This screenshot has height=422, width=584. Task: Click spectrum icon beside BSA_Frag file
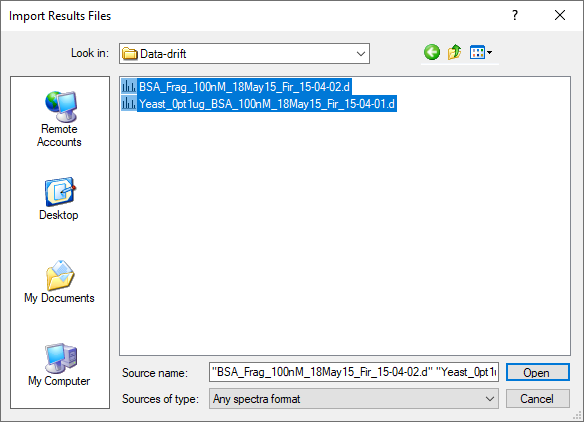click(x=129, y=87)
